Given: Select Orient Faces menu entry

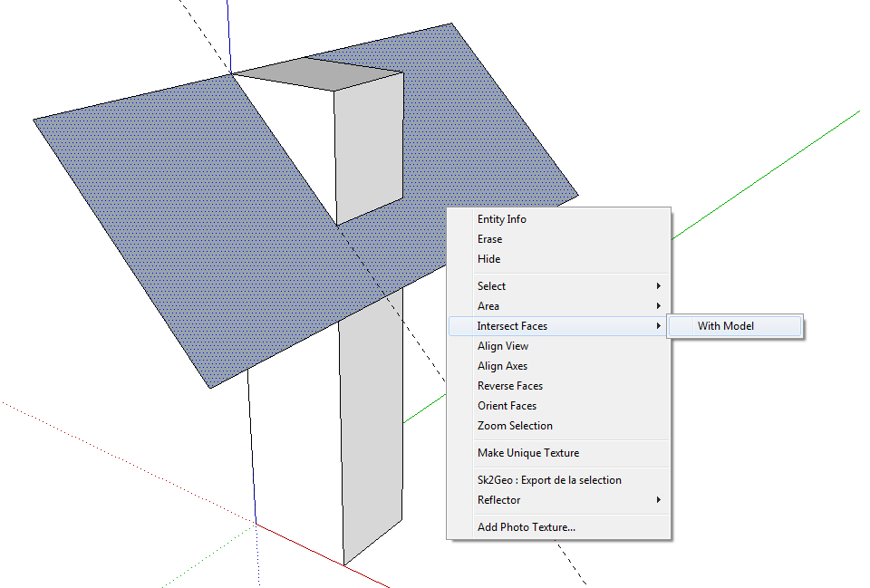Looking at the screenshot, I should coord(559,406).
